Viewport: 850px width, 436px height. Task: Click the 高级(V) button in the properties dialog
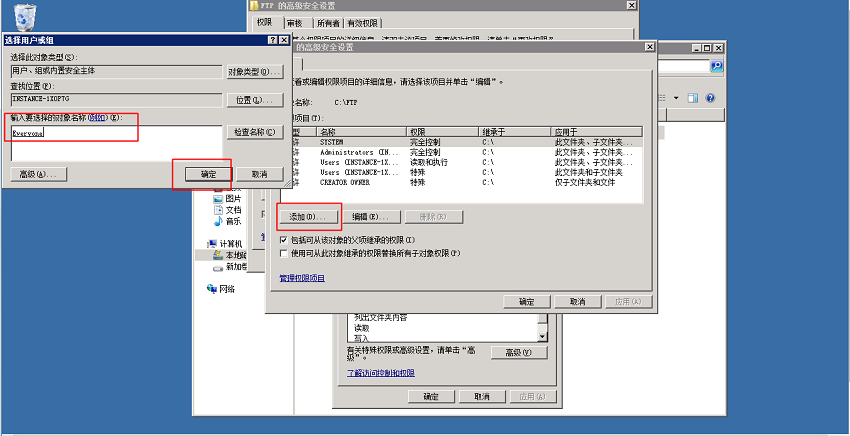[x=519, y=352]
